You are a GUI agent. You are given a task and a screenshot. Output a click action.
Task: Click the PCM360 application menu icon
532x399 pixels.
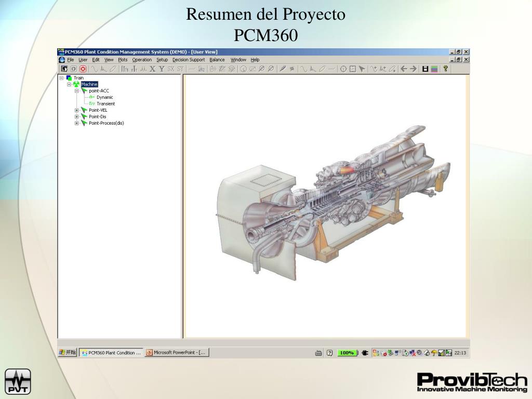pos(62,60)
